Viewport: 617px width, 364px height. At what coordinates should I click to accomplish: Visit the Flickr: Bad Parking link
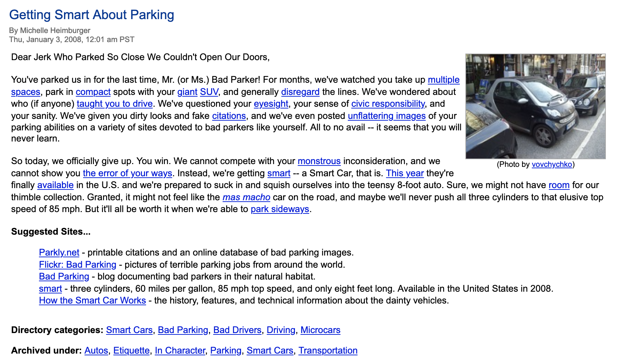pyautogui.click(x=78, y=265)
